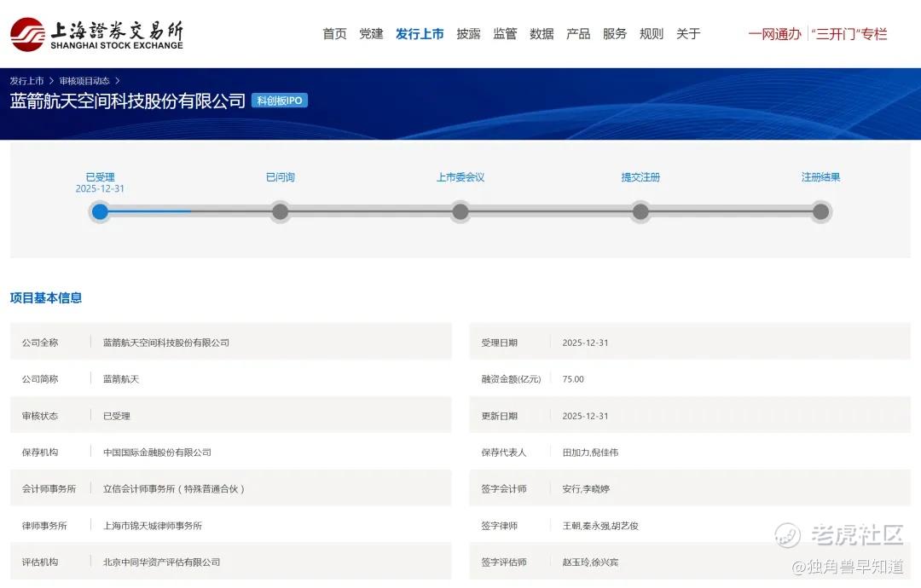Click the 已问询 timeline node
Screen dimensions: 921x588
point(281,212)
